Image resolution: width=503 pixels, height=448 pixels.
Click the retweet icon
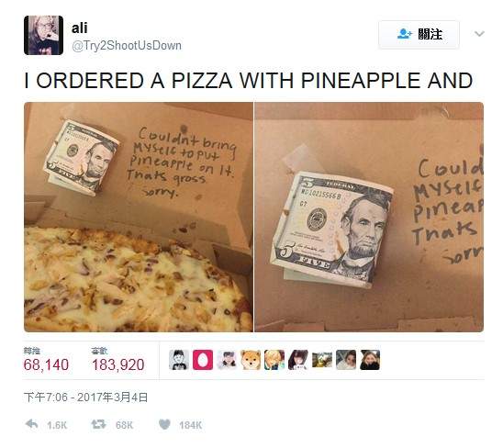tap(98, 424)
